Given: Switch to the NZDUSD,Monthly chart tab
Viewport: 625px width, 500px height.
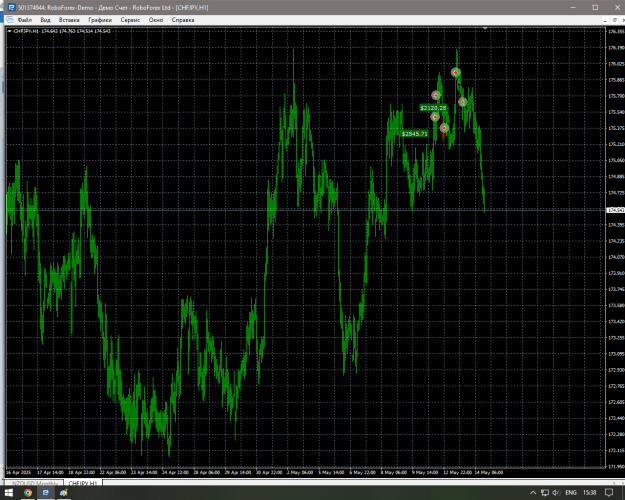Looking at the screenshot, I should [35, 483].
